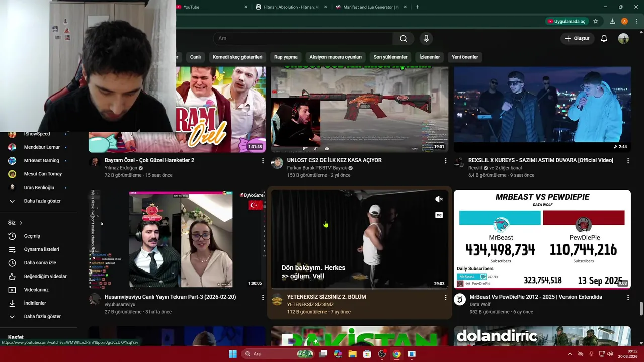644x362 pixels.
Task: Click the YouTube Ara search field
Action: 303,39
